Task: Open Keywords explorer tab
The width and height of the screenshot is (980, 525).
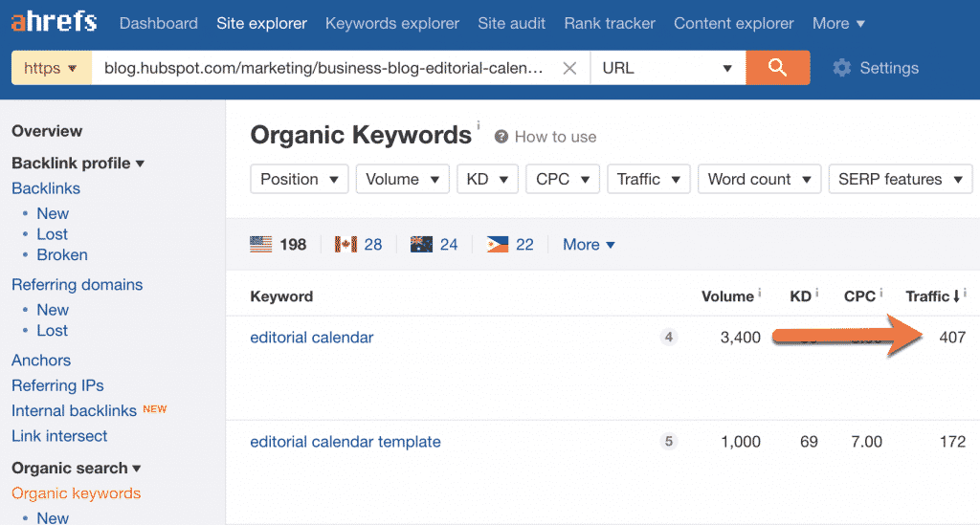Action: [391, 23]
